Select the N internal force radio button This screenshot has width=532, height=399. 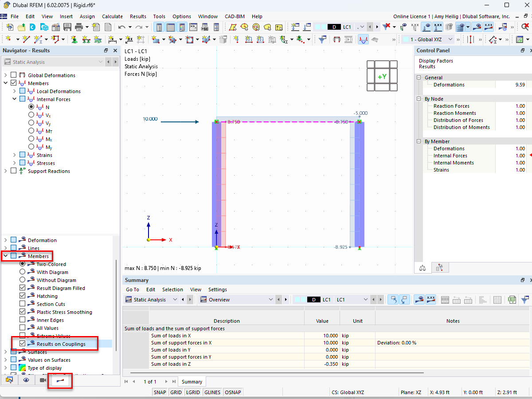(31, 106)
